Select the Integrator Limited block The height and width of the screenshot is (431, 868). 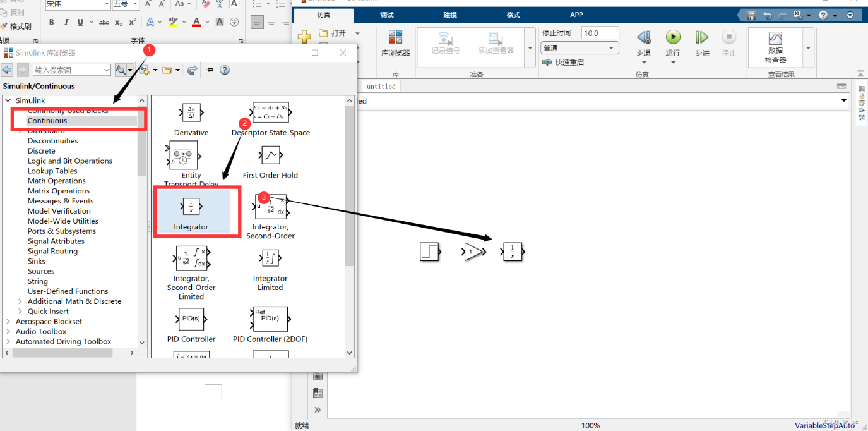click(x=270, y=269)
